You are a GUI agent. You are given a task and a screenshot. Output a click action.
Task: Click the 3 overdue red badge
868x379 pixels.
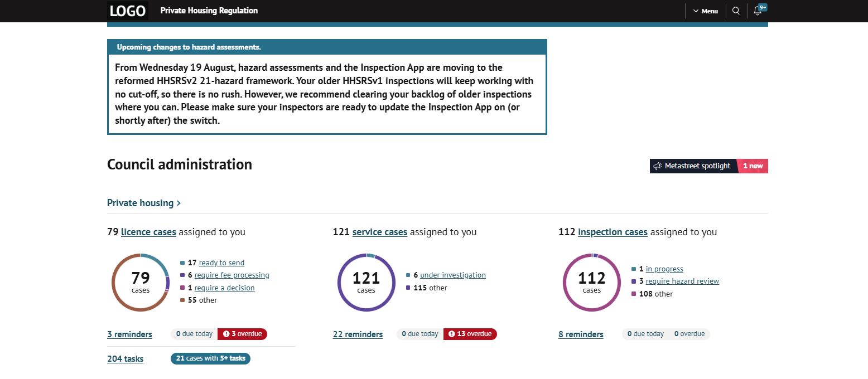(x=242, y=334)
